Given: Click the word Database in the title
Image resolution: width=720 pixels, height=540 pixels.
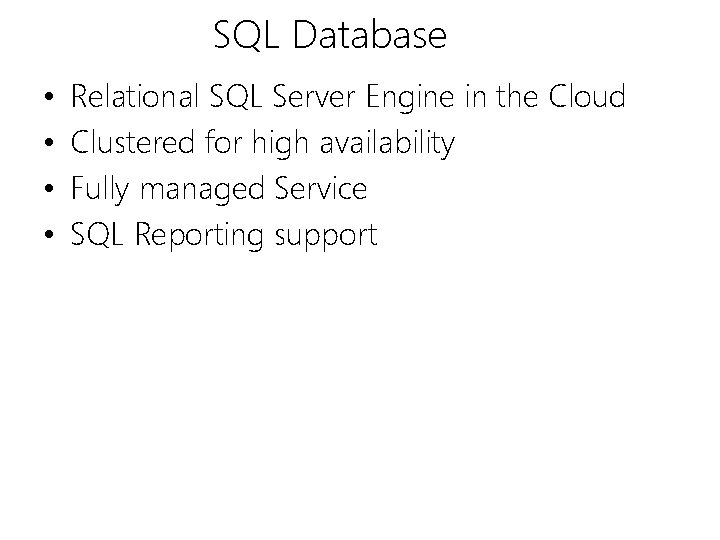Looking at the screenshot, I should tap(370, 35).
